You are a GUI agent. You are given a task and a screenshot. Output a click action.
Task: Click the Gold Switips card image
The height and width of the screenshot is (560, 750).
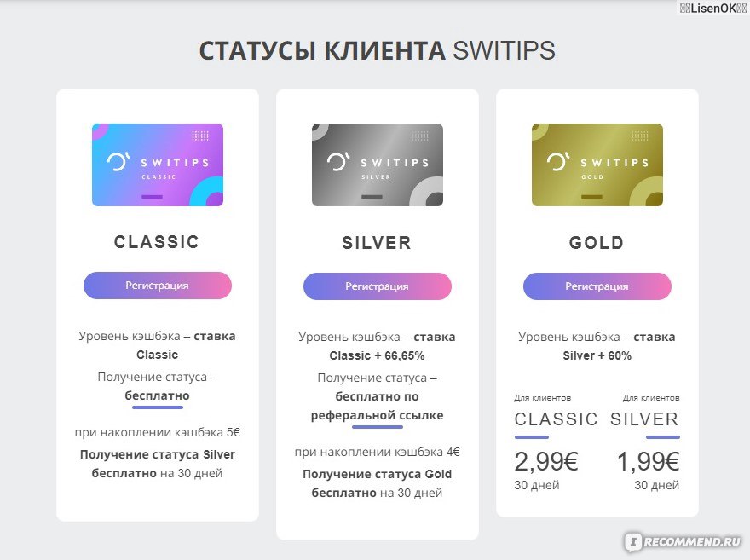597,165
